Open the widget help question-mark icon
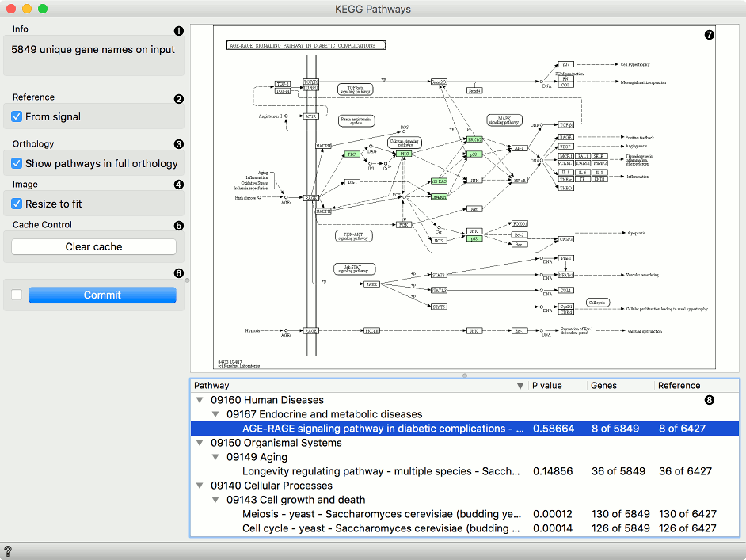The width and height of the screenshot is (746, 560). click(x=8, y=551)
